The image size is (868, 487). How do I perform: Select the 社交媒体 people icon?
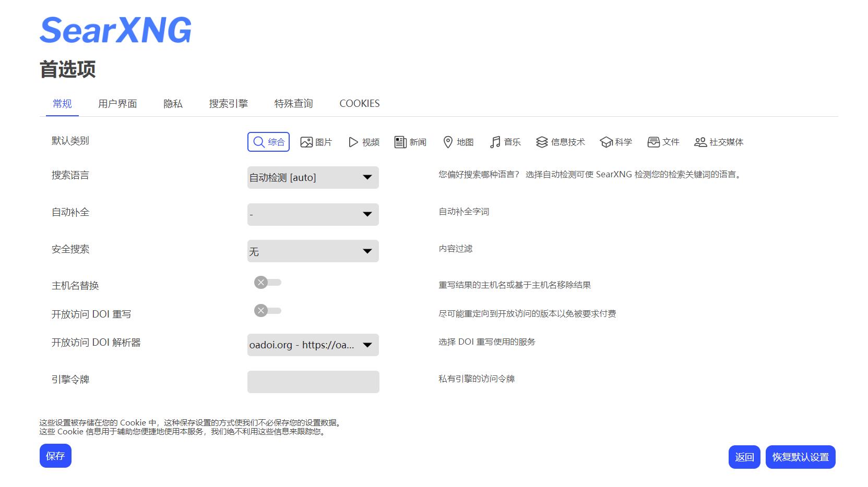tap(700, 142)
